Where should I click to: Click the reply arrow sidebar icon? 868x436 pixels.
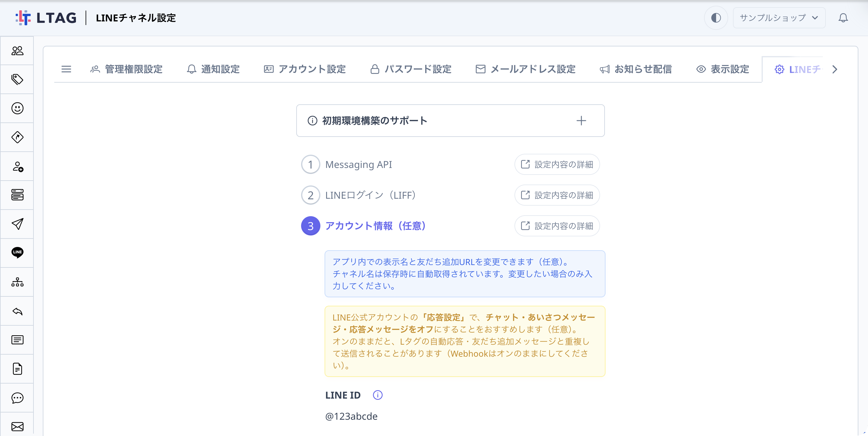tap(17, 311)
